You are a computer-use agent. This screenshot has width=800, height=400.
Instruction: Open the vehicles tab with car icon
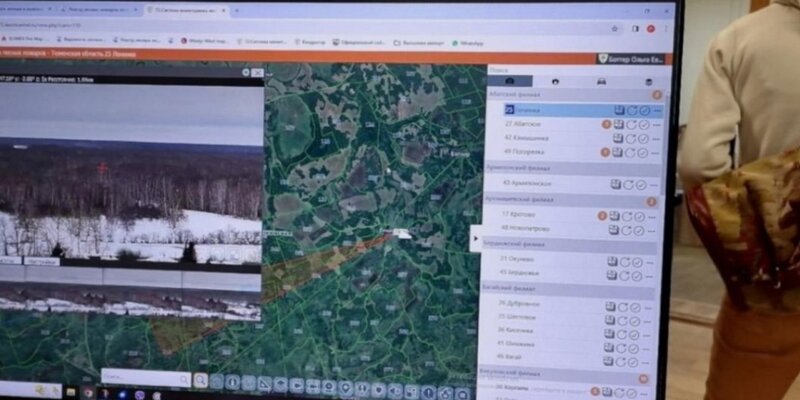click(x=602, y=82)
